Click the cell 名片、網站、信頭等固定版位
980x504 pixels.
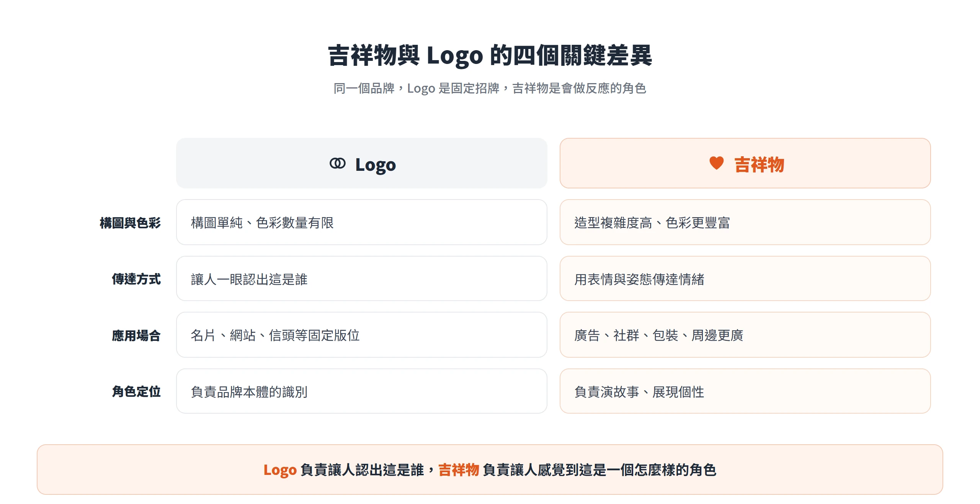[362, 335]
